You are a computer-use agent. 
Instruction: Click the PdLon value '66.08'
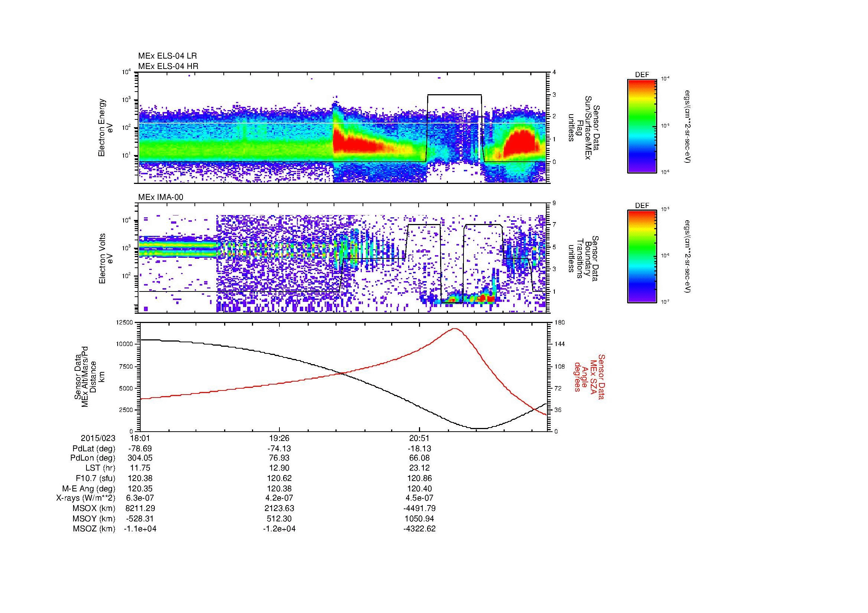click(419, 458)
